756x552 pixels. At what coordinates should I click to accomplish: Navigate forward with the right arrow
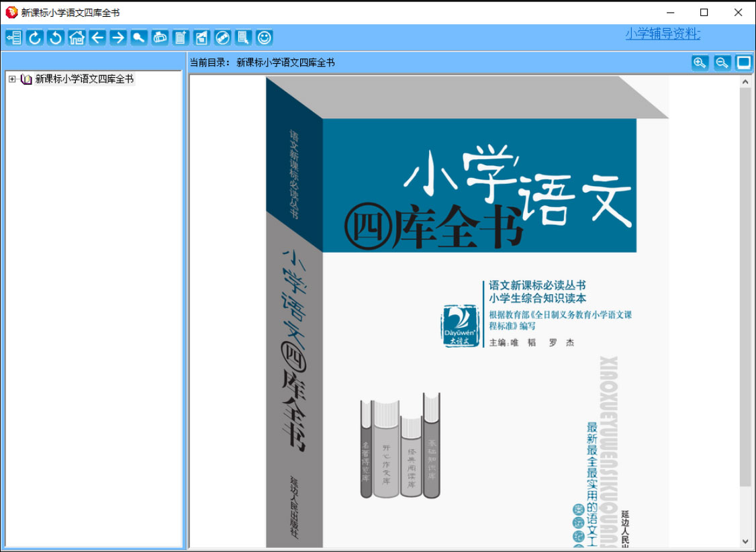(x=118, y=38)
